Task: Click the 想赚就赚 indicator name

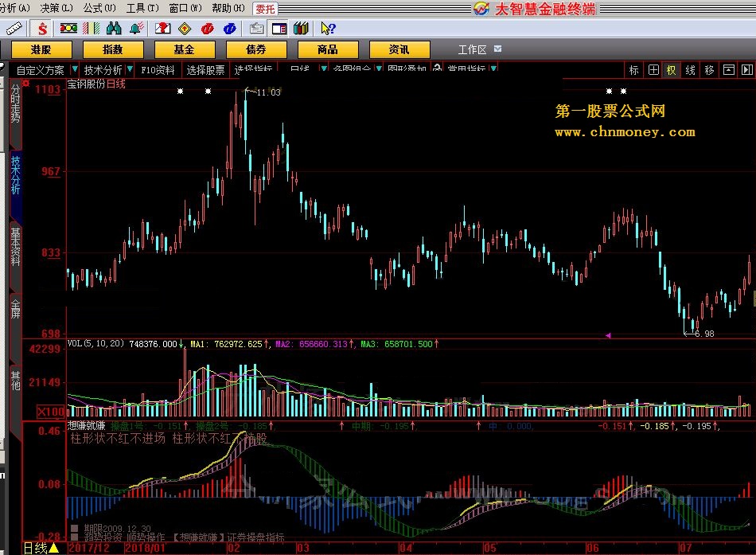Action: click(x=86, y=426)
